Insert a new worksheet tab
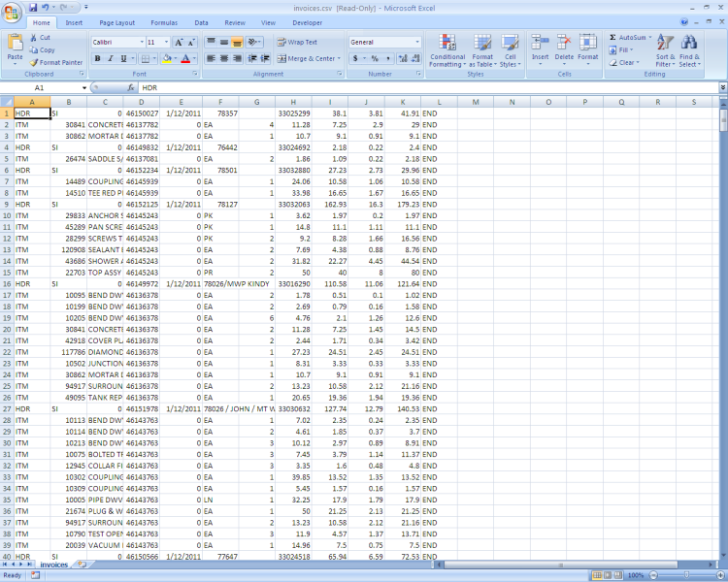This screenshot has height=582, width=728. (83, 565)
